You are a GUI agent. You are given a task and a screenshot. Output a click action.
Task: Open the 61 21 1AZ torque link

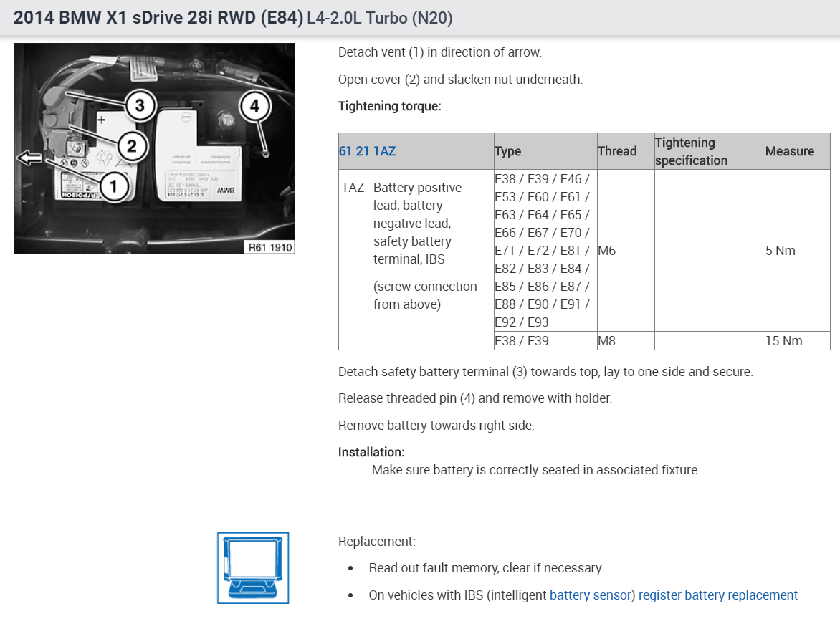click(367, 151)
